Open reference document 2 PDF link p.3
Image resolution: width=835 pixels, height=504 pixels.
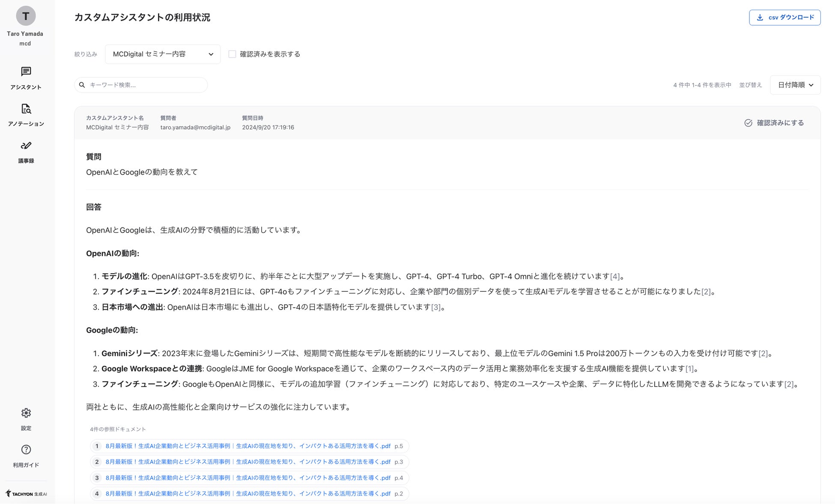[248, 462]
